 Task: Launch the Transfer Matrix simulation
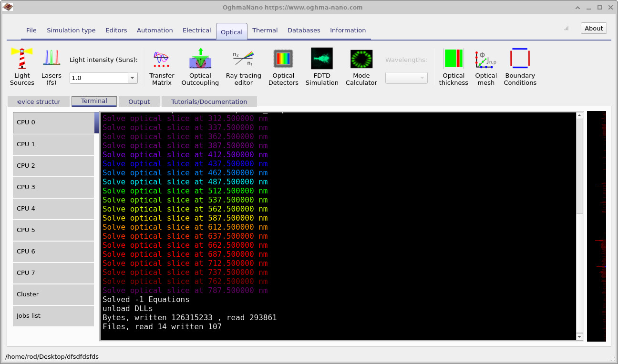(162, 67)
